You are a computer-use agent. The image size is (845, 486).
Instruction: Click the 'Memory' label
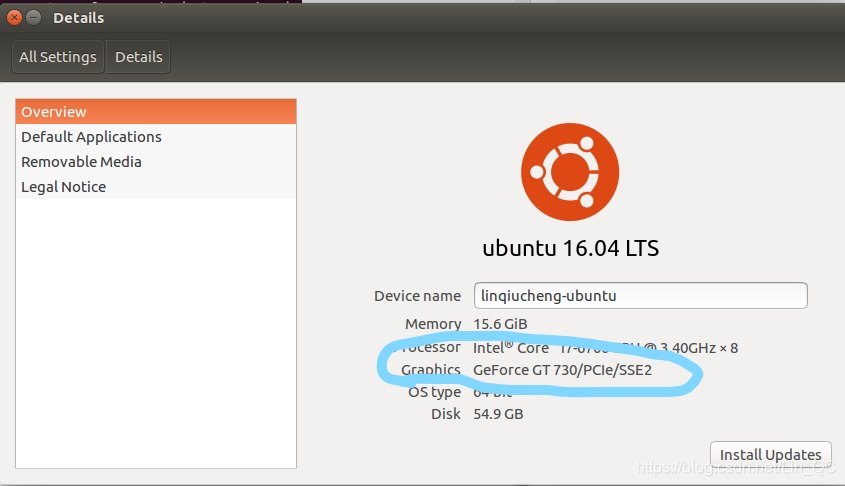click(433, 324)
